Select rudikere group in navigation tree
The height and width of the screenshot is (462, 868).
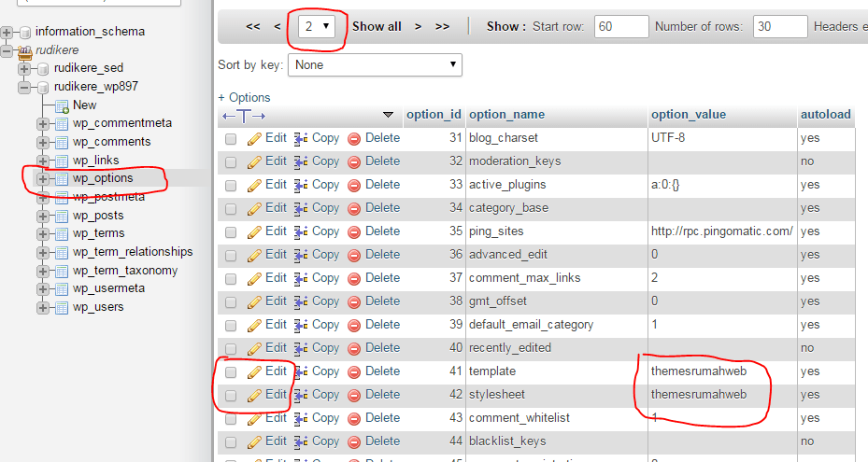pyautogui.click(x=57, y=50)
